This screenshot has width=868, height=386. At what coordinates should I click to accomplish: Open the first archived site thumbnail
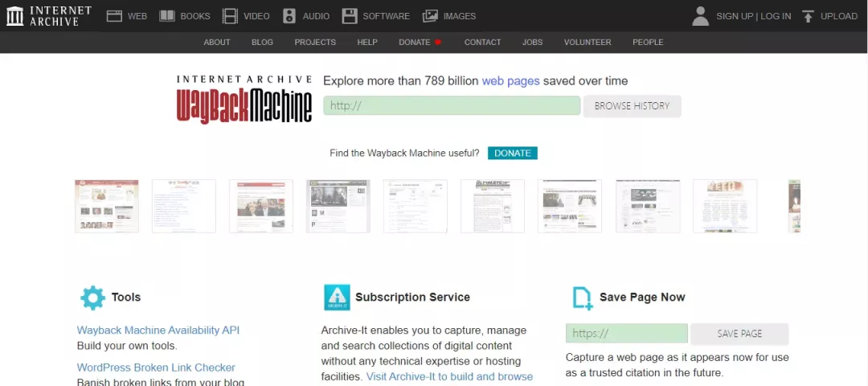(x=107, y=206)
